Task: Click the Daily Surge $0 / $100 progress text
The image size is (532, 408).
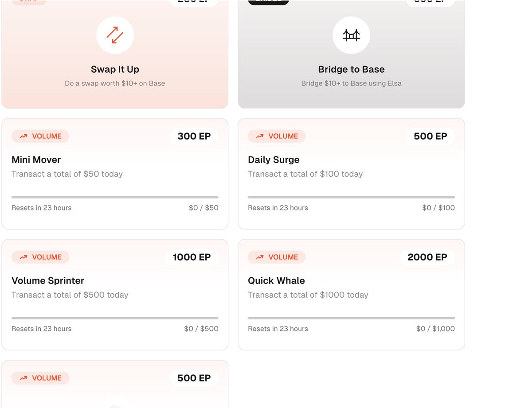Action: pos(438,208)
